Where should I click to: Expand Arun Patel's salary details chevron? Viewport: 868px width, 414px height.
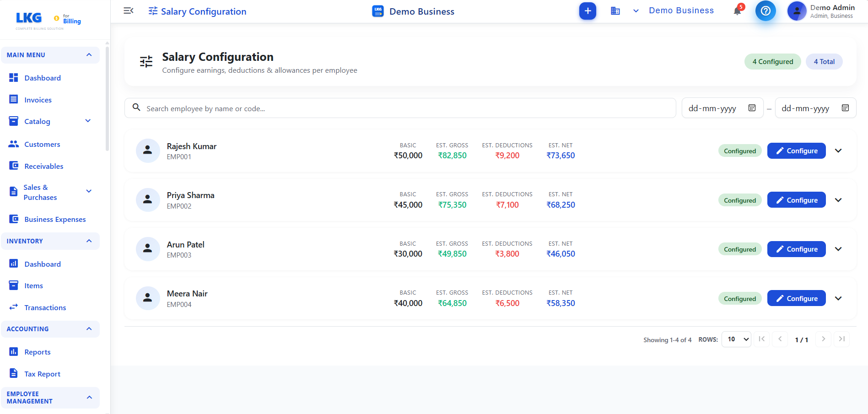[x=838, y=249]
